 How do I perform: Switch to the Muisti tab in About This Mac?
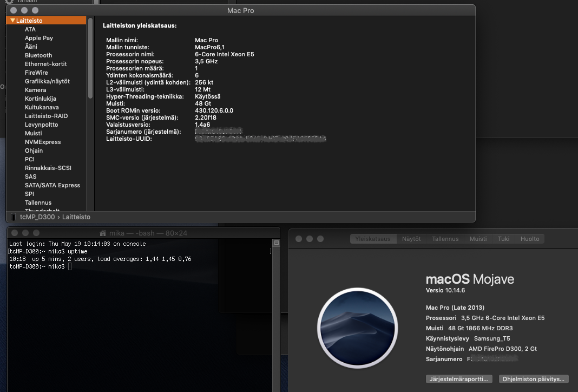(x=478, y=239)
